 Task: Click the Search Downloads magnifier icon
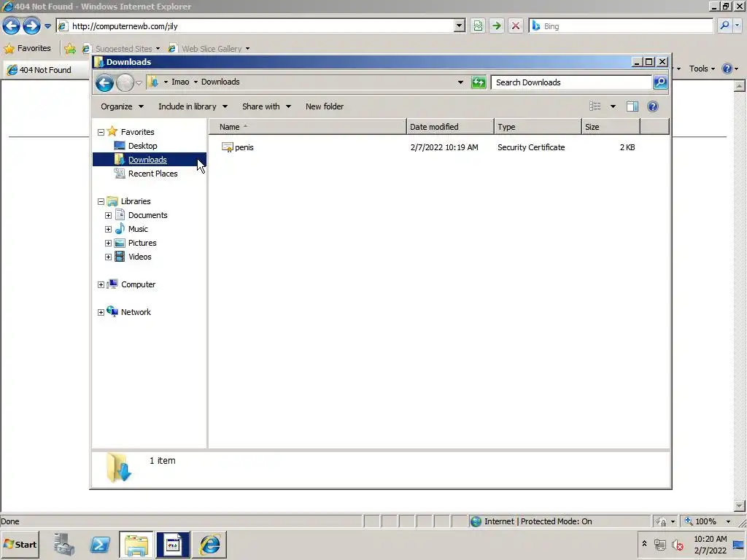tap(660, 82)
